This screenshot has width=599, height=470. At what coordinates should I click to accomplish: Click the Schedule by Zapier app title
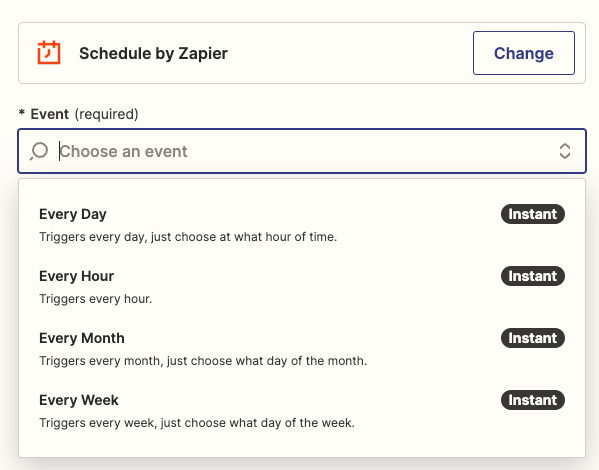[x=153, y=53]
